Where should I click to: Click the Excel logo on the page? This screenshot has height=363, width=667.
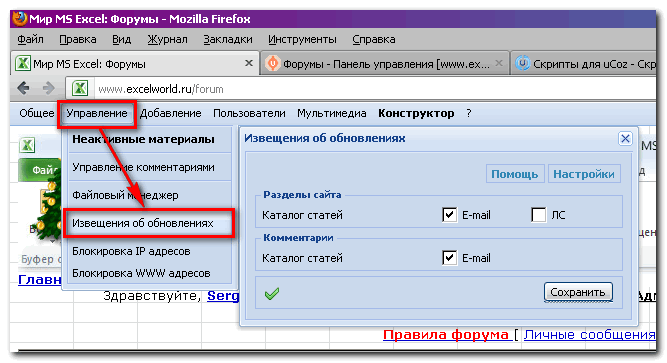(27, 145)
